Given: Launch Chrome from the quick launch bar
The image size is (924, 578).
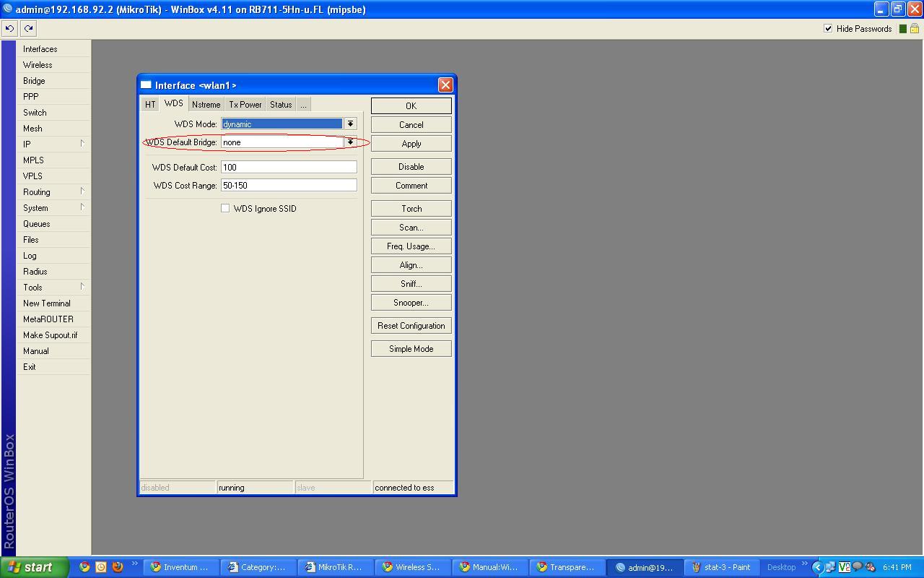Looking at the screenshot, I should point(84,567).
